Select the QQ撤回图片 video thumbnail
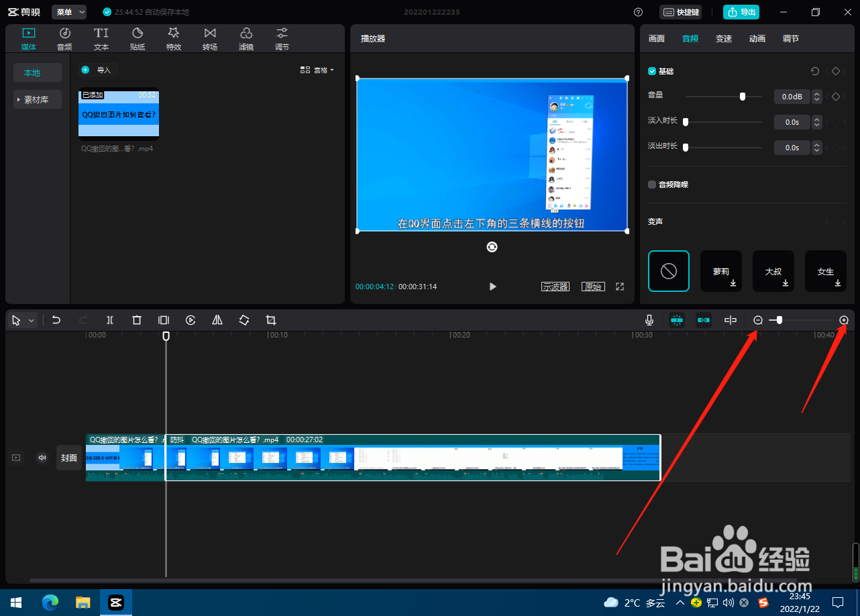Viewport: 860px width, 616px height. [x=119, y=114]
